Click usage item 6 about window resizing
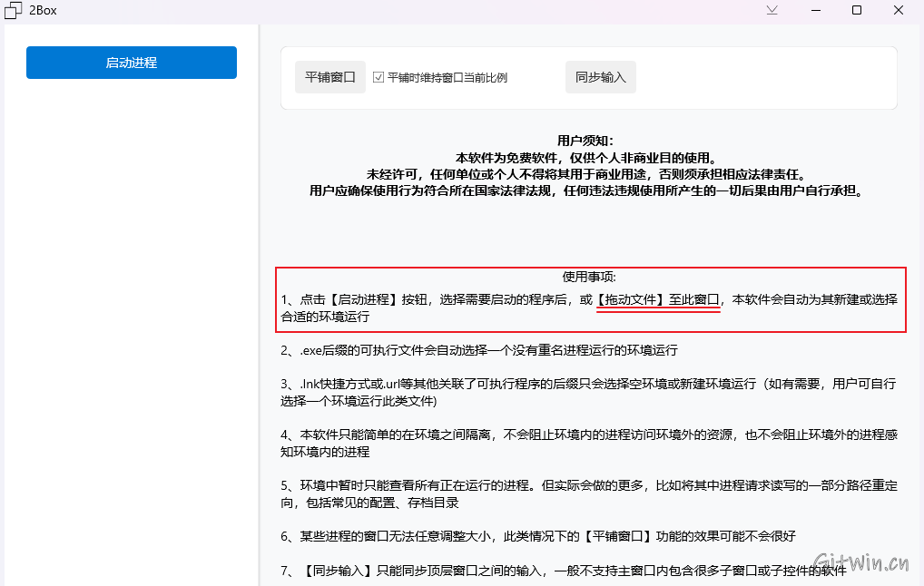Screen dimensions: 924x586 (x=537, y=536)
